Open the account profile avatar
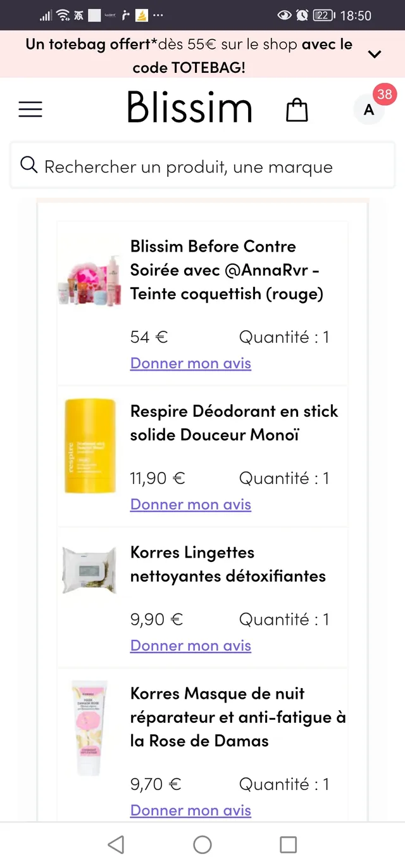 coord(368,109)
